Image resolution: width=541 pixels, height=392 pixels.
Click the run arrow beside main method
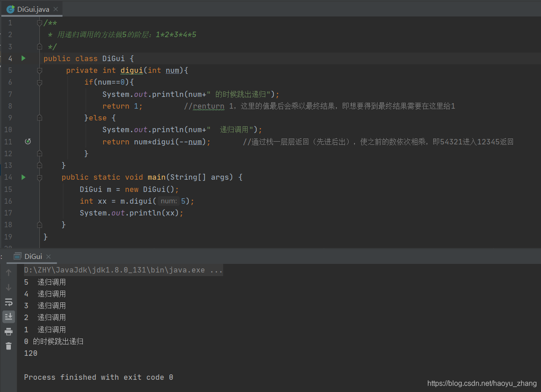click(x=24, y=177)
